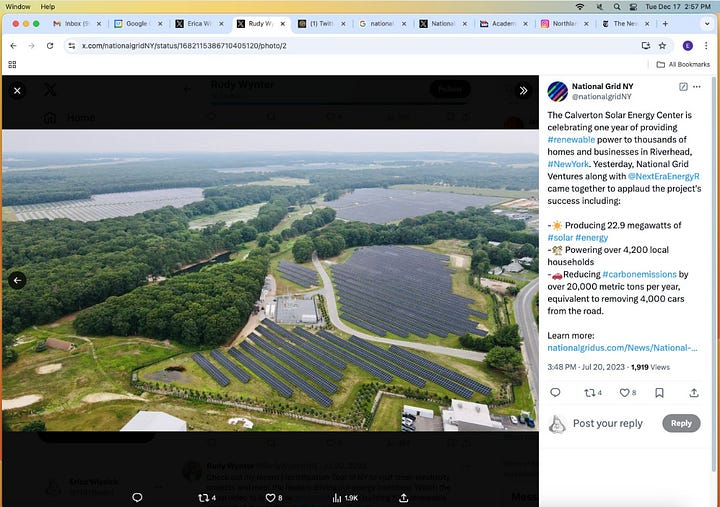Viewport: 720px width, 507px height.
Task: Share the post via panel share icon
Action: 694,393
